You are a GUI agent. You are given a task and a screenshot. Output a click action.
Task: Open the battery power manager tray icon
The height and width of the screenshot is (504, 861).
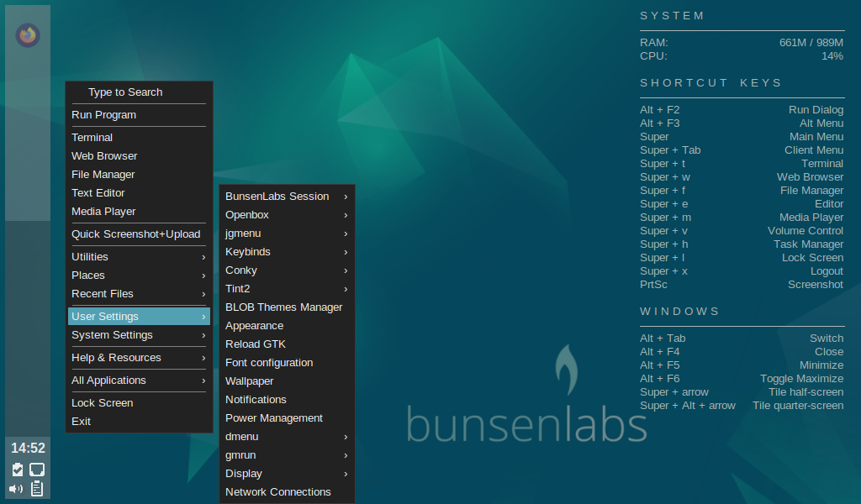tap(18, 470)
